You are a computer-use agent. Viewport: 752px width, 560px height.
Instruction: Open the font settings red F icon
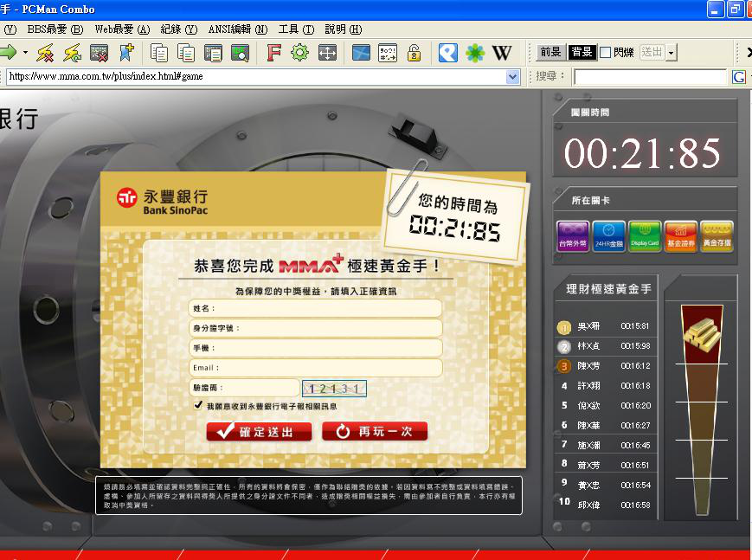click(273, 52)
